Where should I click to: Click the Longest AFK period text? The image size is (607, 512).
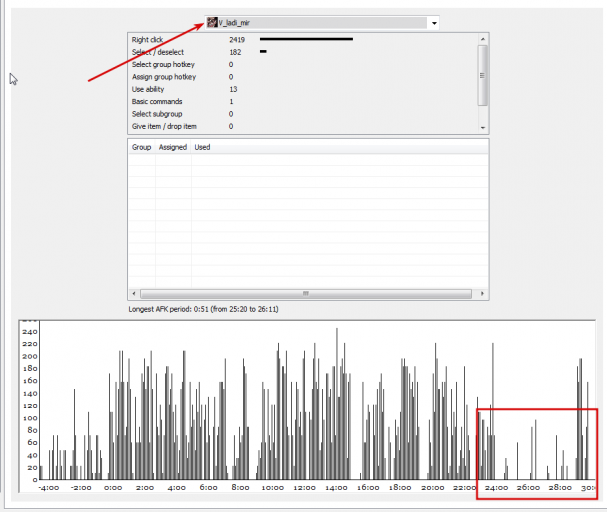pos(203,309)
